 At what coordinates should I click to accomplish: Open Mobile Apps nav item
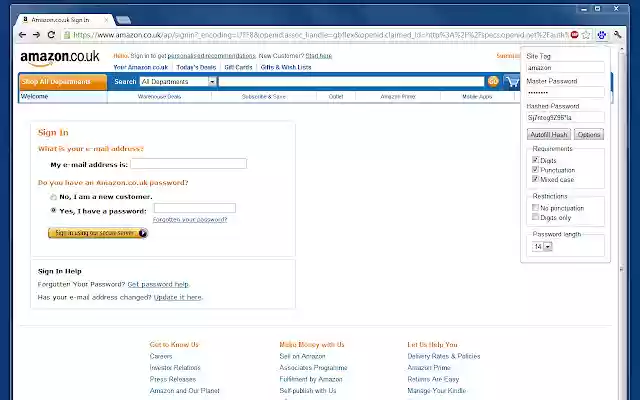(x=477, y=97)
